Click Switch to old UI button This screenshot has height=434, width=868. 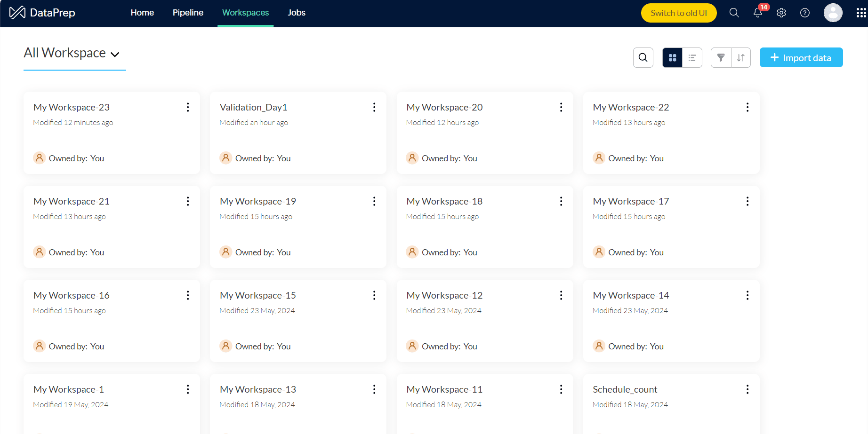coord(679,13)
